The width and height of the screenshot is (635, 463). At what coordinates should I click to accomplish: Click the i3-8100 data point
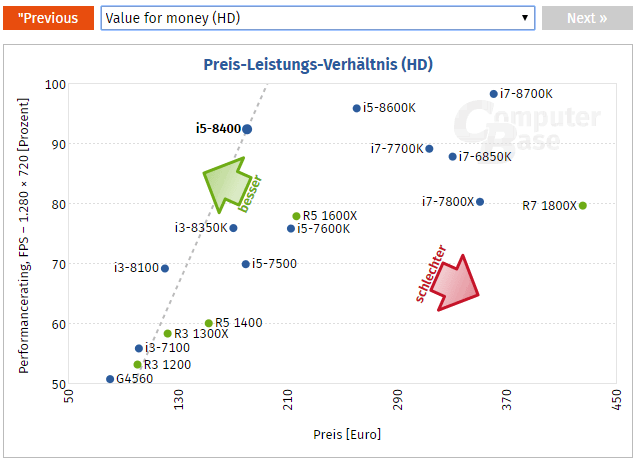[165, 268]
